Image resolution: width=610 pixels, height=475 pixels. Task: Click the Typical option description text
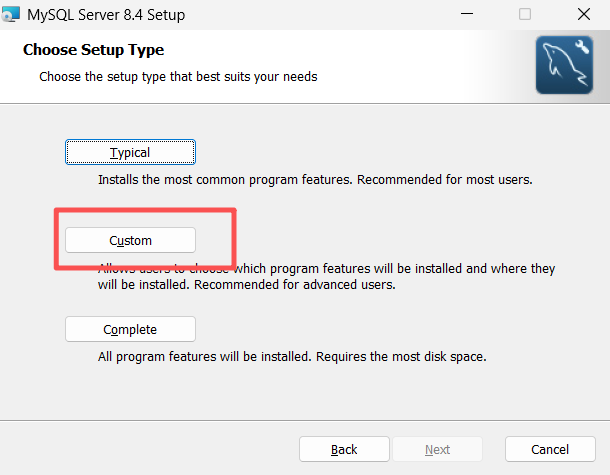(315, 181)
